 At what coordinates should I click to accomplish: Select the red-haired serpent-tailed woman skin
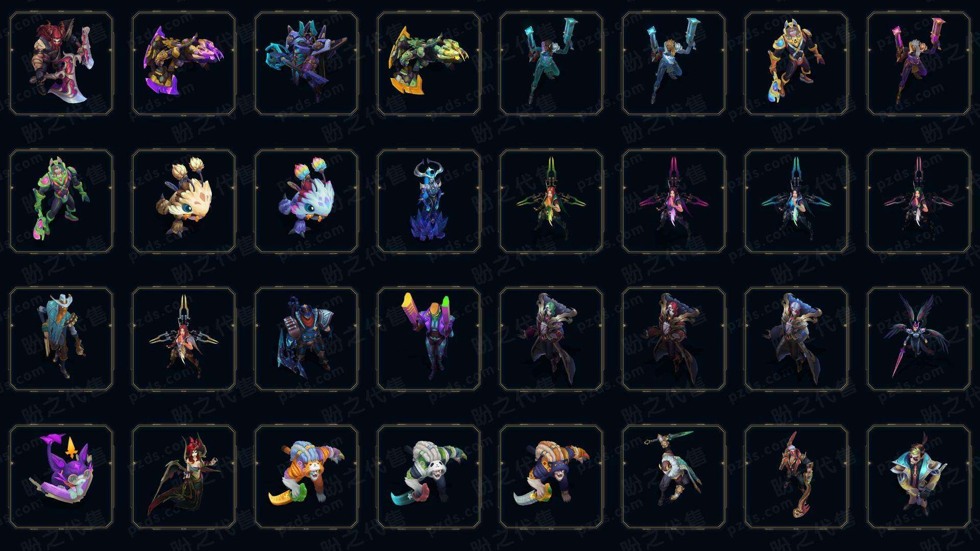tap(184, 477)
